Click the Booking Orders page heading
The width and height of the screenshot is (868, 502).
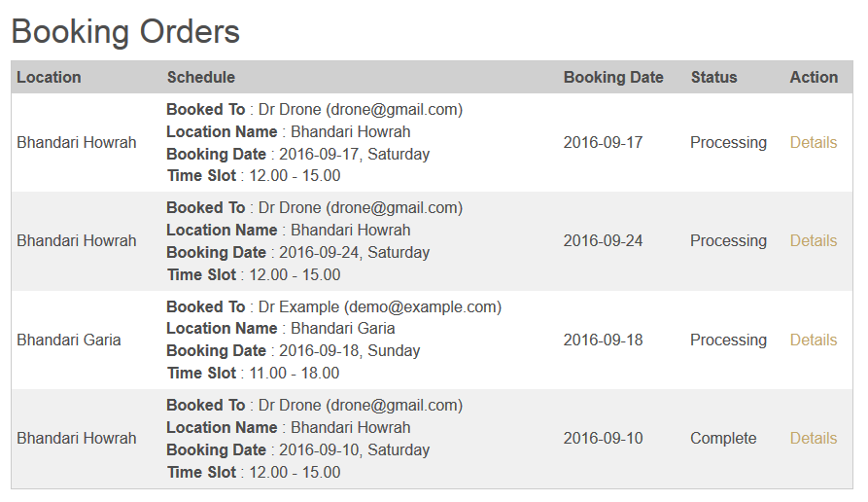[x=125, y=31]
